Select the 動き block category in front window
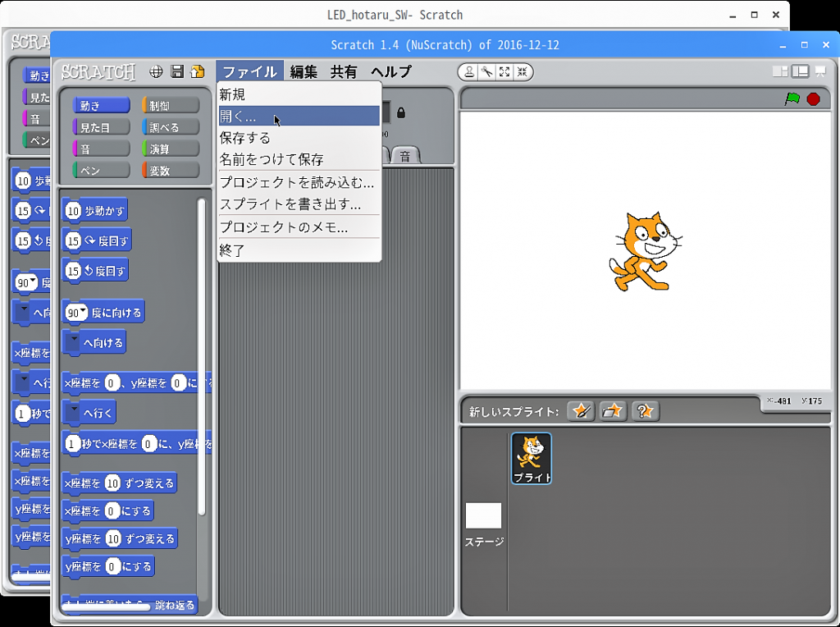Viewport: 840px width, 627px height. coord(101,106)
